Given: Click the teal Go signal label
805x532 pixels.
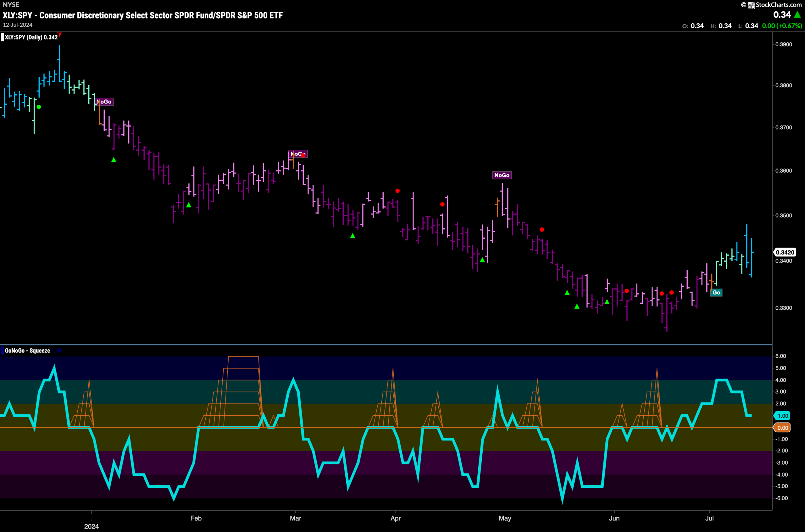Looking at the screenshot, I should [x=716, y=292].
